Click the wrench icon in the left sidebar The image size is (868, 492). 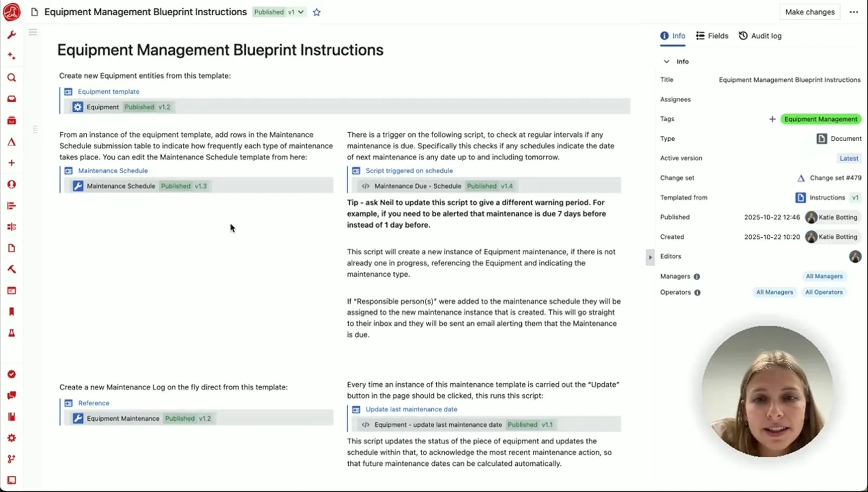click(x=11, y=35)
